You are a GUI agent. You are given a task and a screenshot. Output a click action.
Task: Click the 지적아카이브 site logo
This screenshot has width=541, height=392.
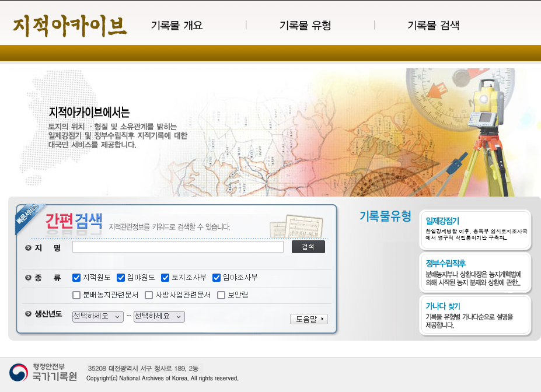click(67, 24)
